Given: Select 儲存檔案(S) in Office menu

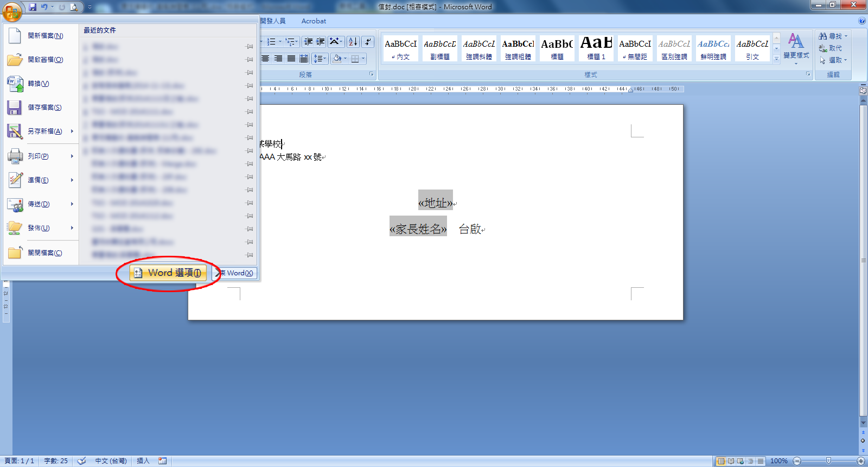Looking at the screenshot, I should [x=41, y=108].
